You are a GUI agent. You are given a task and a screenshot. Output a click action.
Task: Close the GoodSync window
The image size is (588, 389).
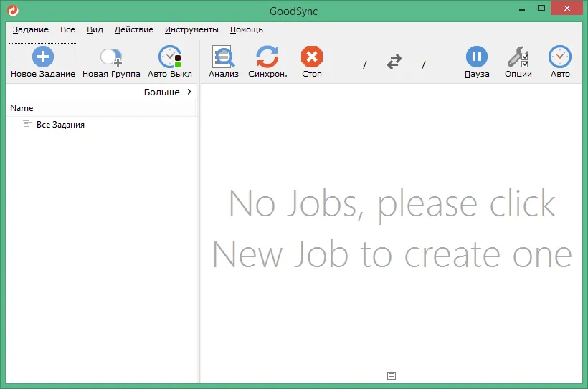click(566, 9)
